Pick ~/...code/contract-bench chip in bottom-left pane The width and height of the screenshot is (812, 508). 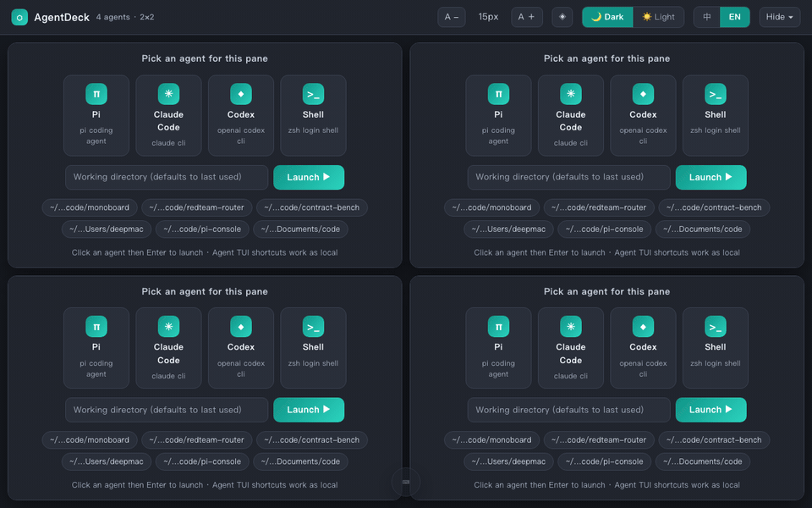tap(312, 440)
